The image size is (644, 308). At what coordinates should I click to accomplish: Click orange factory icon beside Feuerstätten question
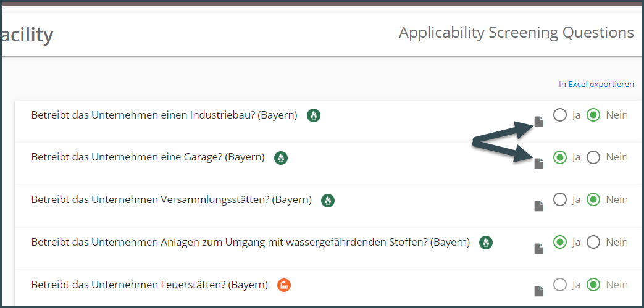[284, 285]
